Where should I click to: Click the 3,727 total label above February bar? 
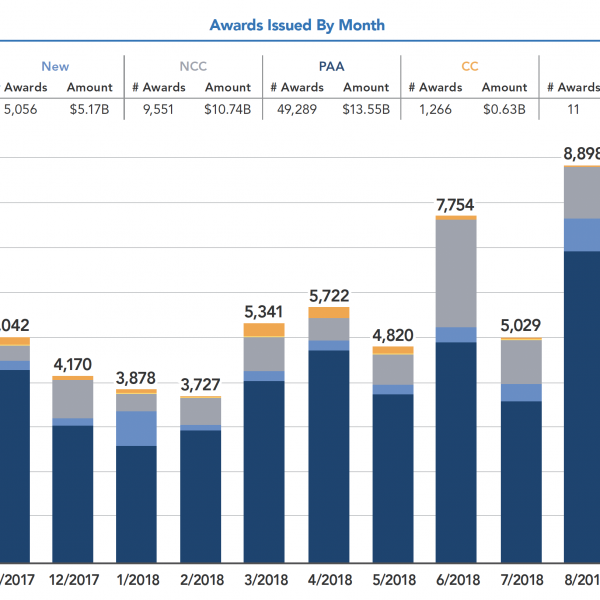click(200, 384)
